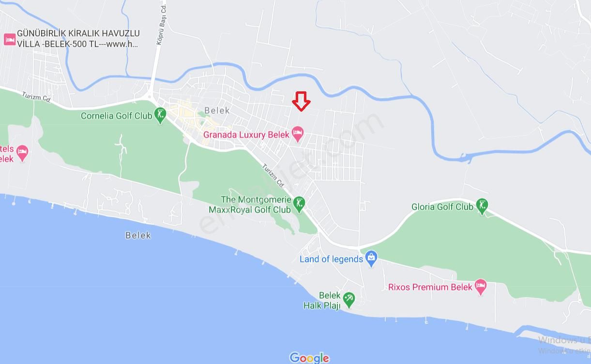This screenshot has width=591, height=364.
Task: Click the red downward arrow marker
Action: 301,102
